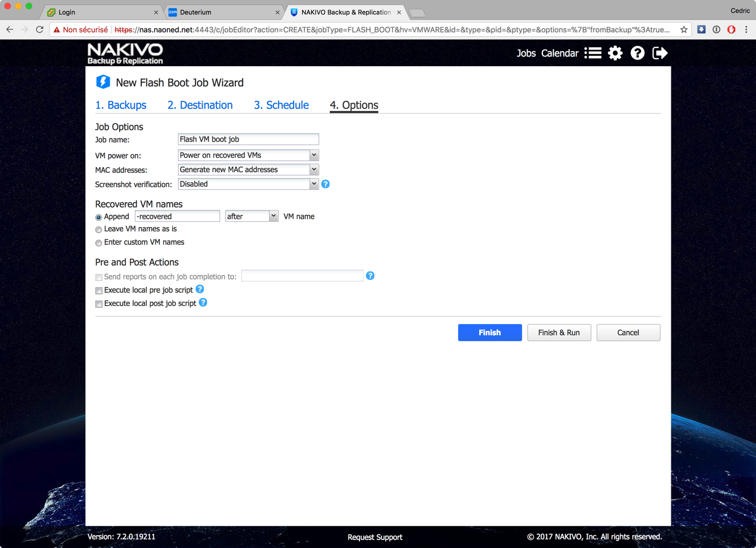This screenshot has height=548, width=756.
Task: Open the Jobs page
Action: tap(526, 53)
